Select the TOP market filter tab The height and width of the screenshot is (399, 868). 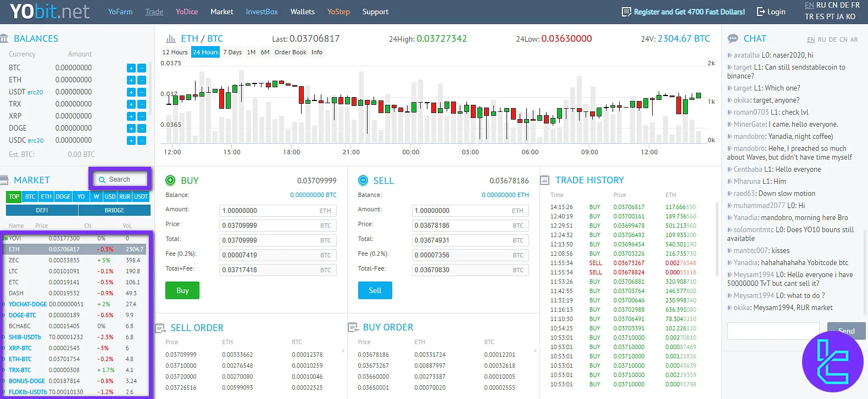click(14, 196)
